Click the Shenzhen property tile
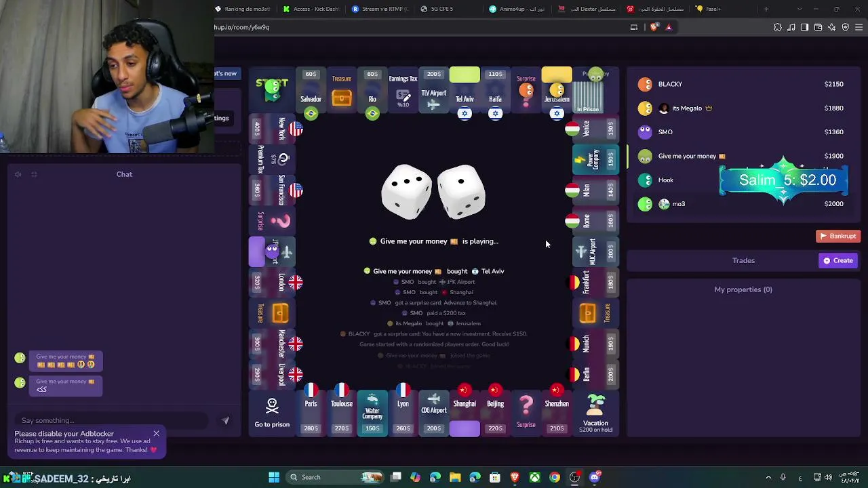868x488 pixels. pos(557,413)
